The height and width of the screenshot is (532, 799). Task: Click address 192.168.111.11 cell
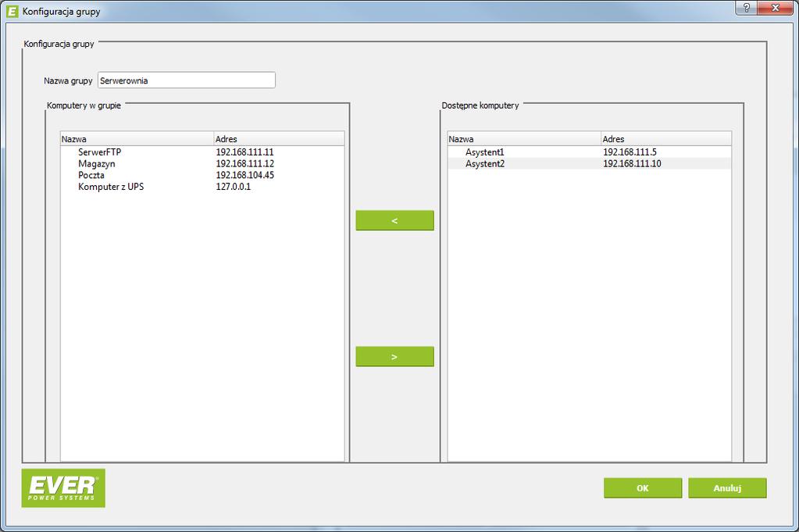[x=244, y=152]
